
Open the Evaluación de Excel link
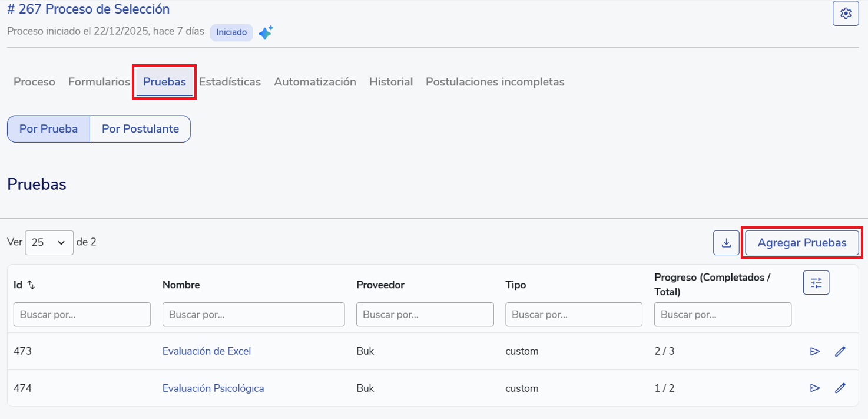(x=207, y=351)
